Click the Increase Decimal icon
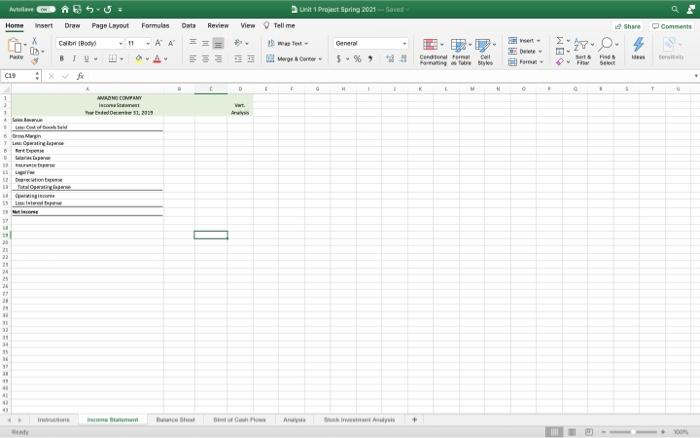 (x=390, y=58)
